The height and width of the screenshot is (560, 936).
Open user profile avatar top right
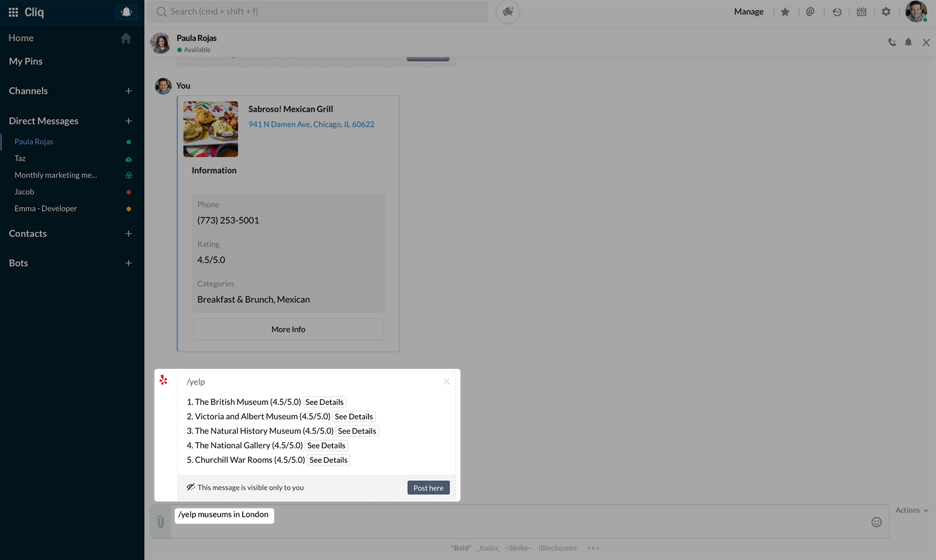tap(916, 12)
